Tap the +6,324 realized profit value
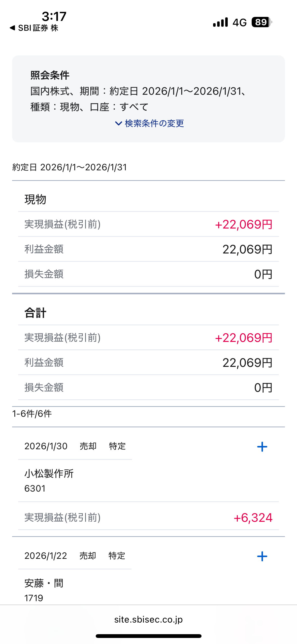Image resolution: width=297 pixels, height=644 pixels. tap(253, 518)
